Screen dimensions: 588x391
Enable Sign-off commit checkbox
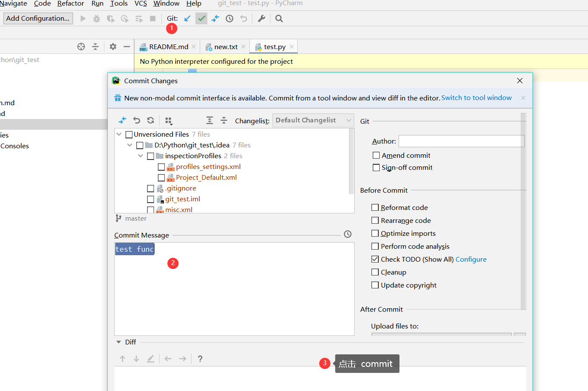(x=376, y=167)
